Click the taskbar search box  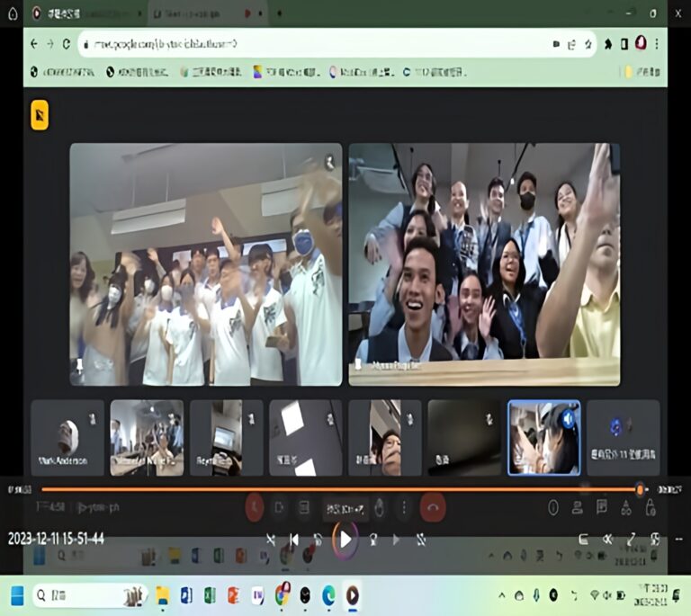pyautogui.click(x=90, y=595)
